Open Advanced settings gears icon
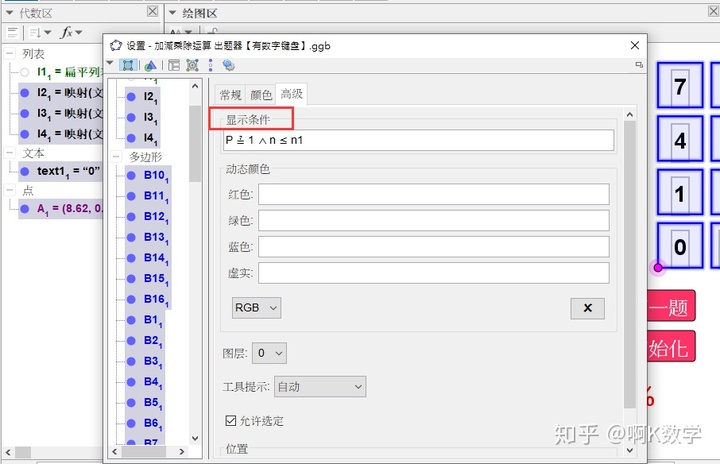The width and height of the screenshot is (720, 464). [x=228, y=65]
